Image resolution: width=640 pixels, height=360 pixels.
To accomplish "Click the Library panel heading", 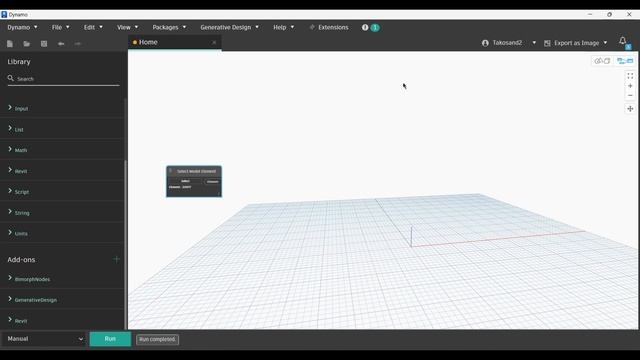I will pos(19,62).
